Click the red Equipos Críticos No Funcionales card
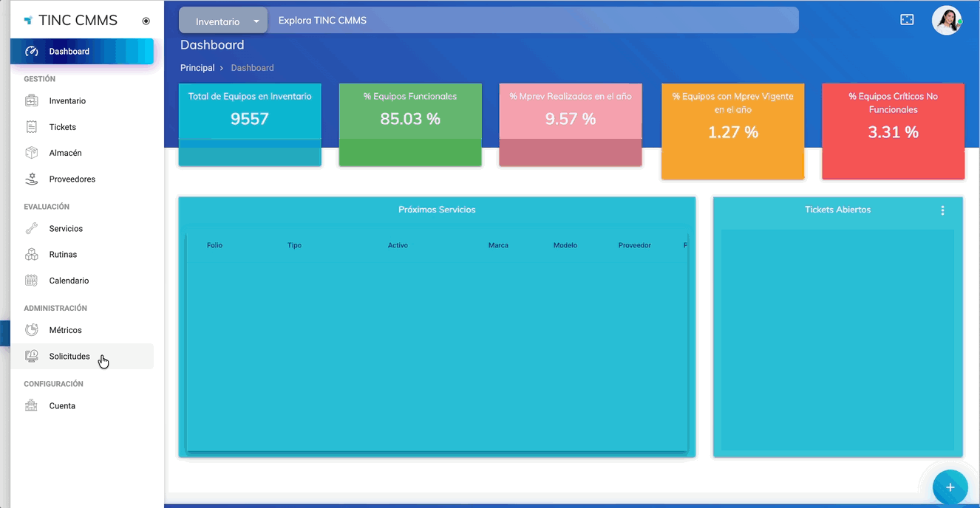The height and width of the screenshot is (508, 980). point(893,131)
